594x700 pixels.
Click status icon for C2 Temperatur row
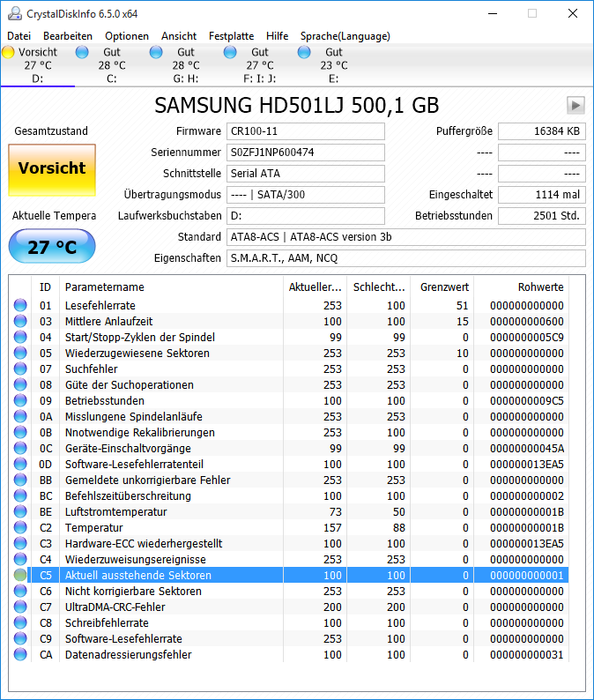tap(20, 527)
